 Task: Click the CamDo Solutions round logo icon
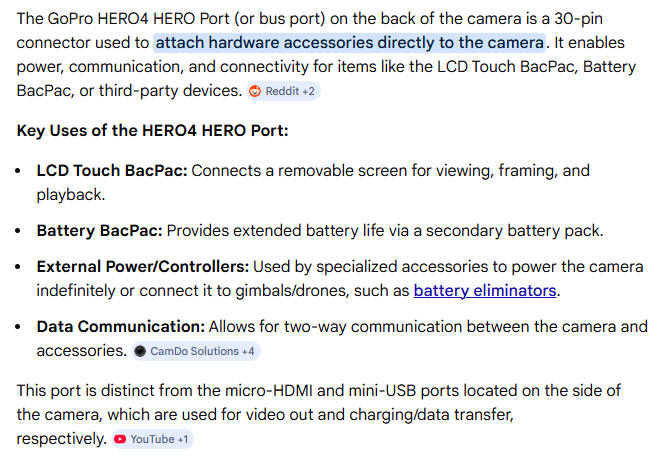(140, 351)
